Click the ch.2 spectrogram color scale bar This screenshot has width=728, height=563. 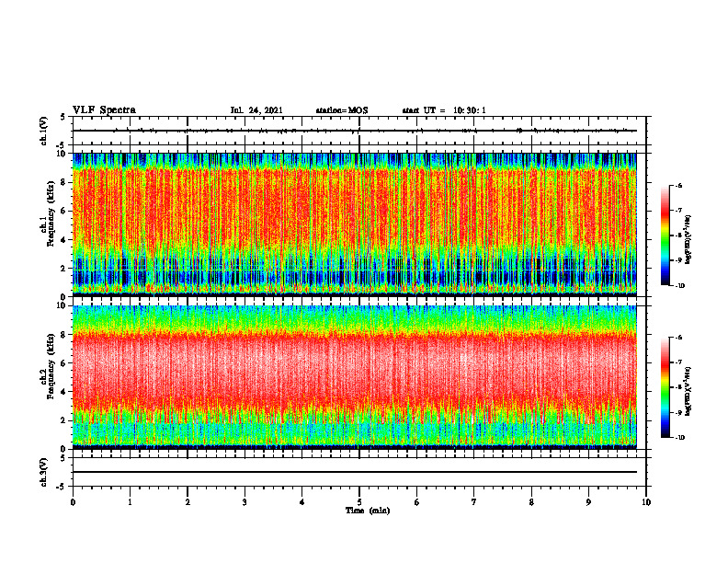tap(665, 387)
